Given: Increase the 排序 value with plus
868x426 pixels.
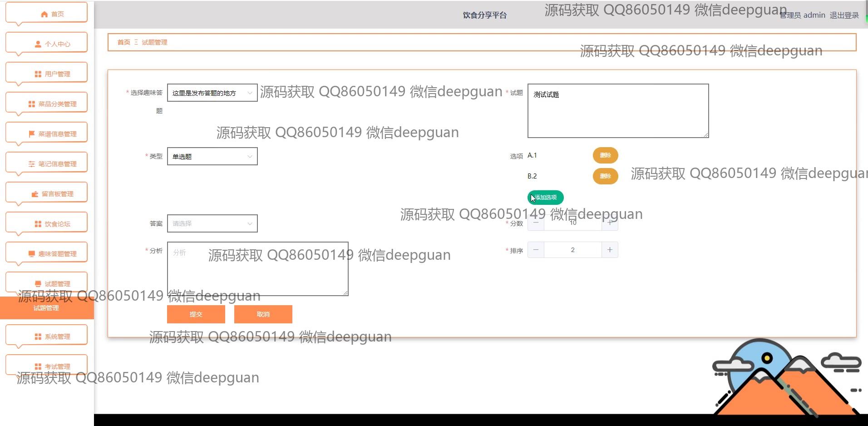Looking at the screenshot, I should [x=610, y=250].
